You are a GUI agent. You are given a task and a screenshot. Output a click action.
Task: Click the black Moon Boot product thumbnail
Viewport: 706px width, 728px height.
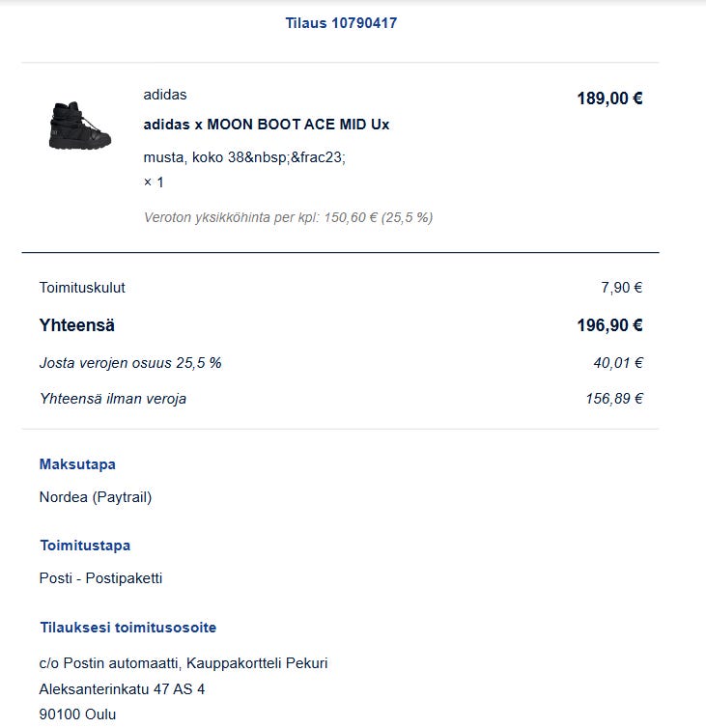point(80,126)
